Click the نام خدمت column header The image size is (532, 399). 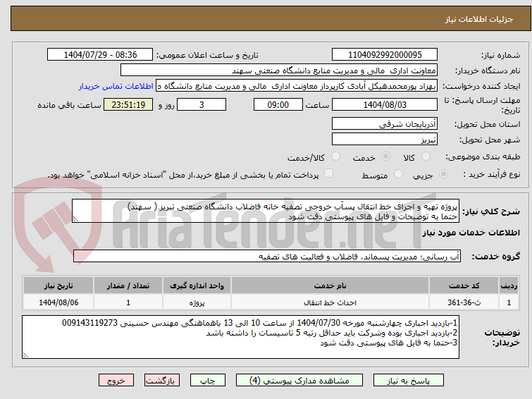330,286
